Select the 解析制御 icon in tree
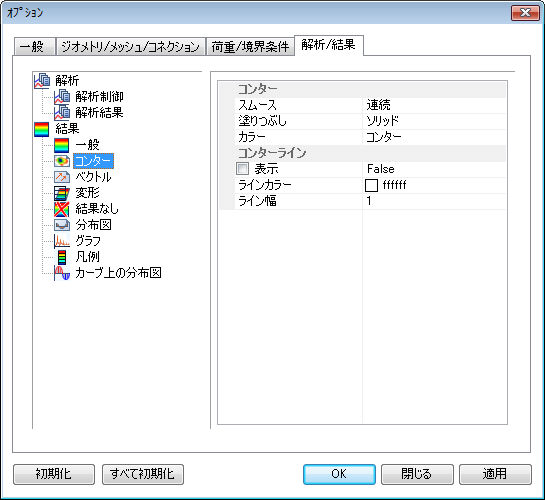The width and height of the screenshot is (545, 500). (x=62, y=96)
